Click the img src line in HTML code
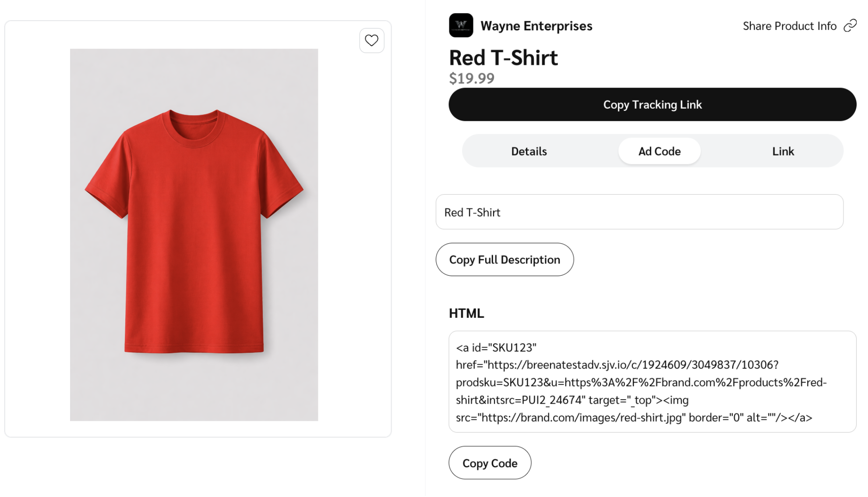The image size is (868, 497). pyautogui.click(x=569, y=418)
